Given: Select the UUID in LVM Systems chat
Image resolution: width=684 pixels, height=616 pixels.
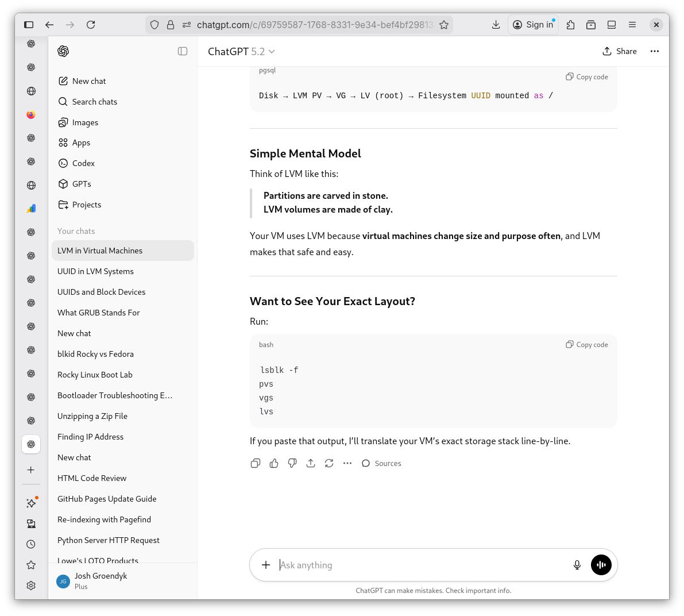Looking at the screenshot, I should pos(95,271).
